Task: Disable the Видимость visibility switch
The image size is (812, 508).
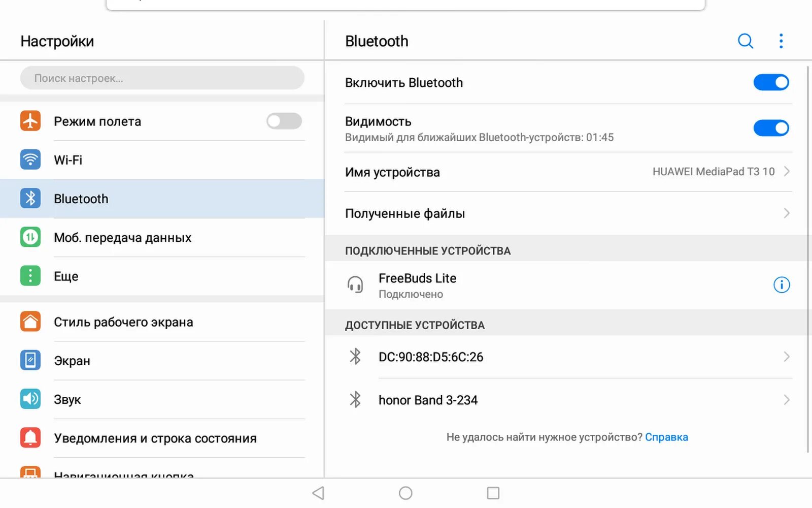Action: (770, 128)
